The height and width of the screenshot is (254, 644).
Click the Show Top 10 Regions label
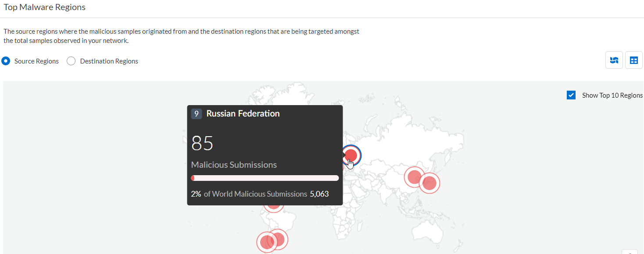[x=612, y=95]
